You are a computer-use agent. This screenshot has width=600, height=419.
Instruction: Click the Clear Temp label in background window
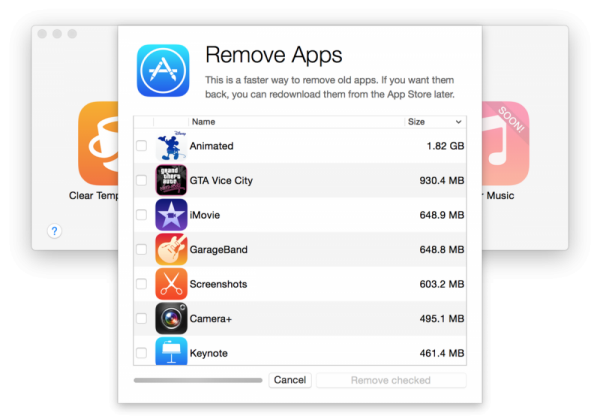pyautogui.click(x=93, y=196)
